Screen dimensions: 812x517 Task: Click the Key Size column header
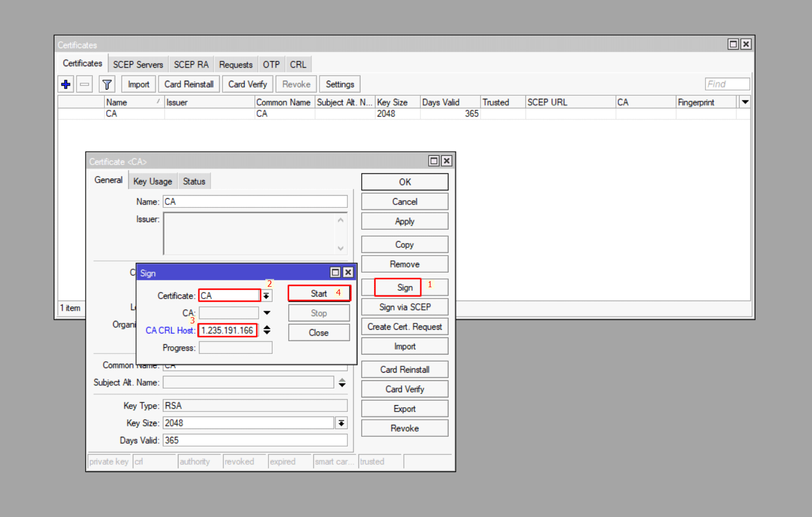coord(397,102)
